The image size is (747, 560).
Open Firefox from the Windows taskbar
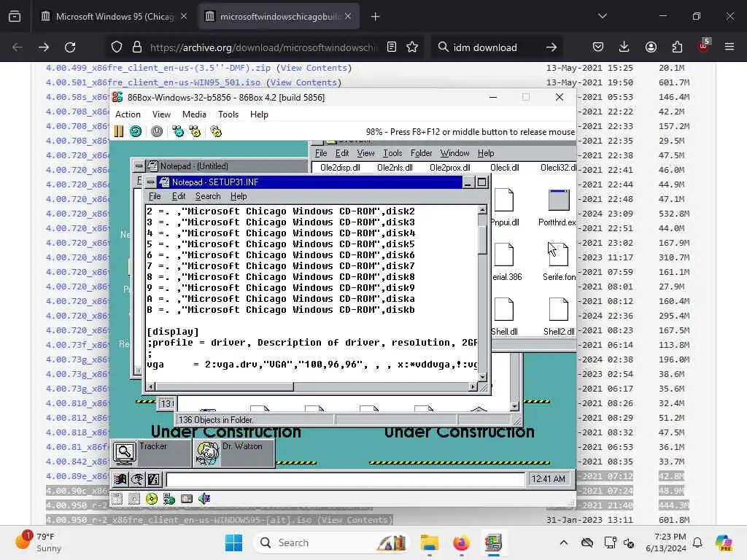[461, 542]
